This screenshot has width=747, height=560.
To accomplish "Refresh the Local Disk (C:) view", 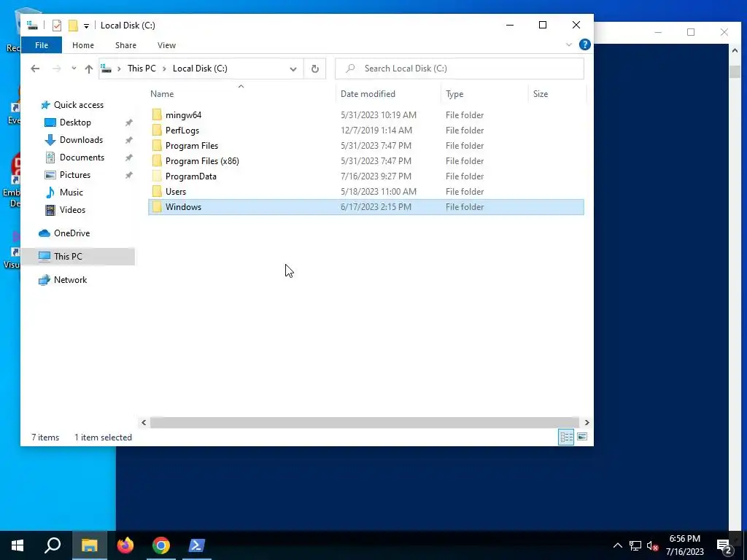I will pos(315,69).
